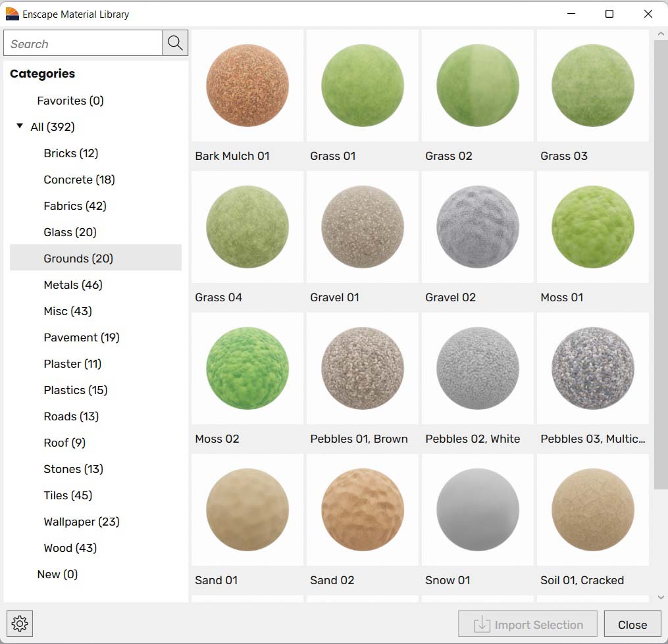
Task: Open Wood (43) category
Action: 70,548
